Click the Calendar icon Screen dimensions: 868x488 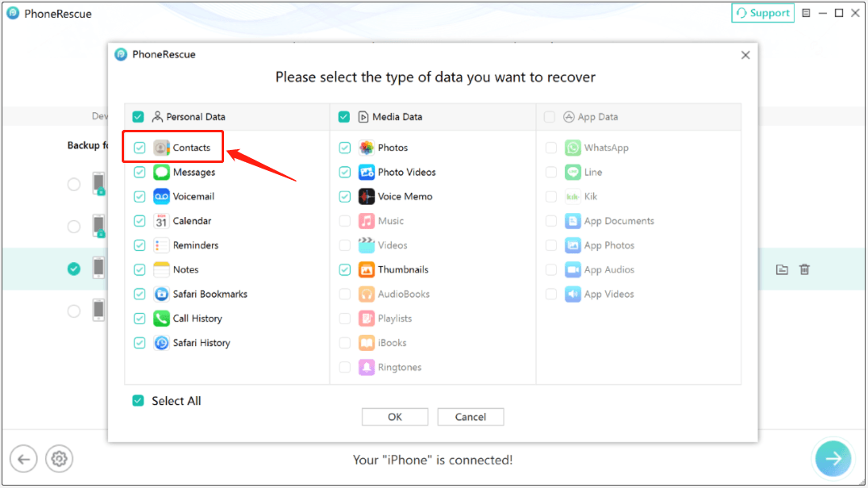[x=161, y=221]
